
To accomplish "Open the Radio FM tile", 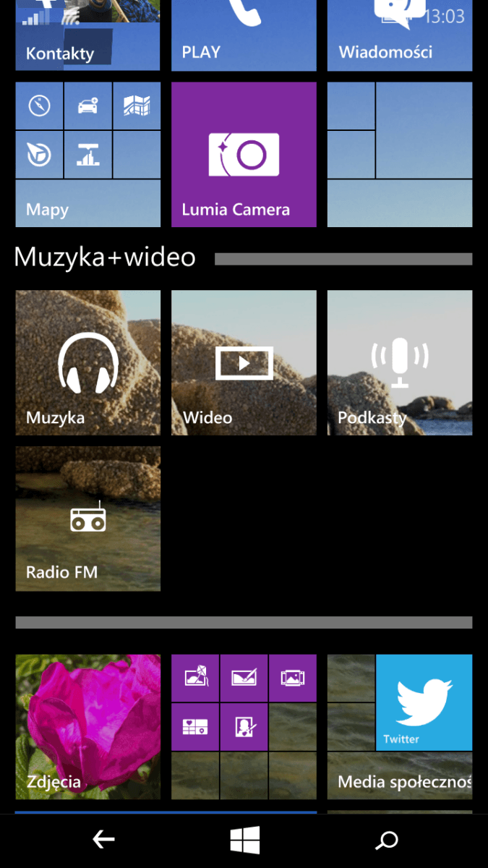I will point(87,519).
